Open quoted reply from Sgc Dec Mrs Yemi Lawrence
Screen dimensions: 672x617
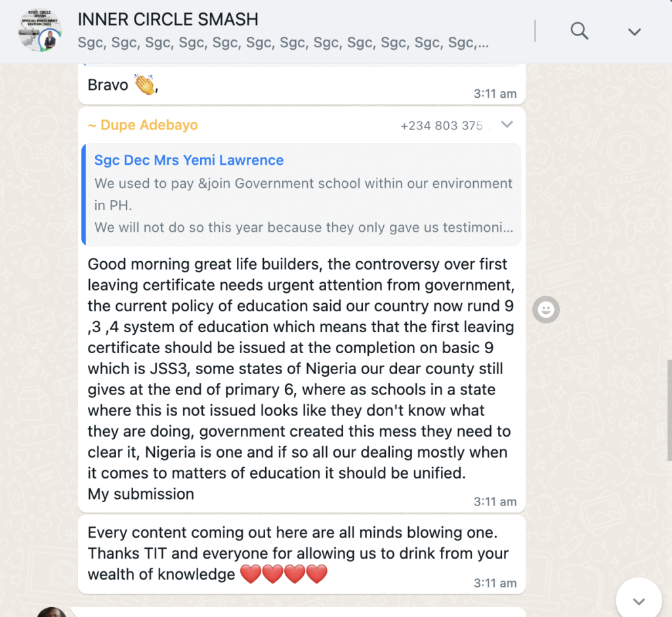[301, 194]
